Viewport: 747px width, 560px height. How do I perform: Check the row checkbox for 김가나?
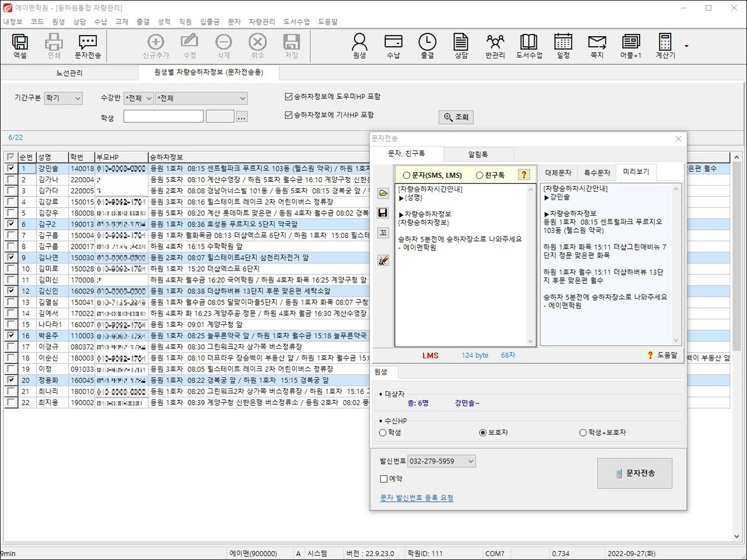coord(10,179)
